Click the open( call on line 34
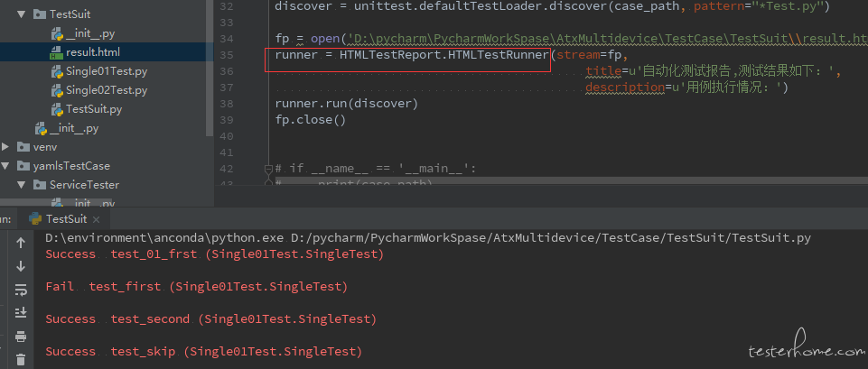The width and height of the screenshot is (868, 369). (328, 39)
